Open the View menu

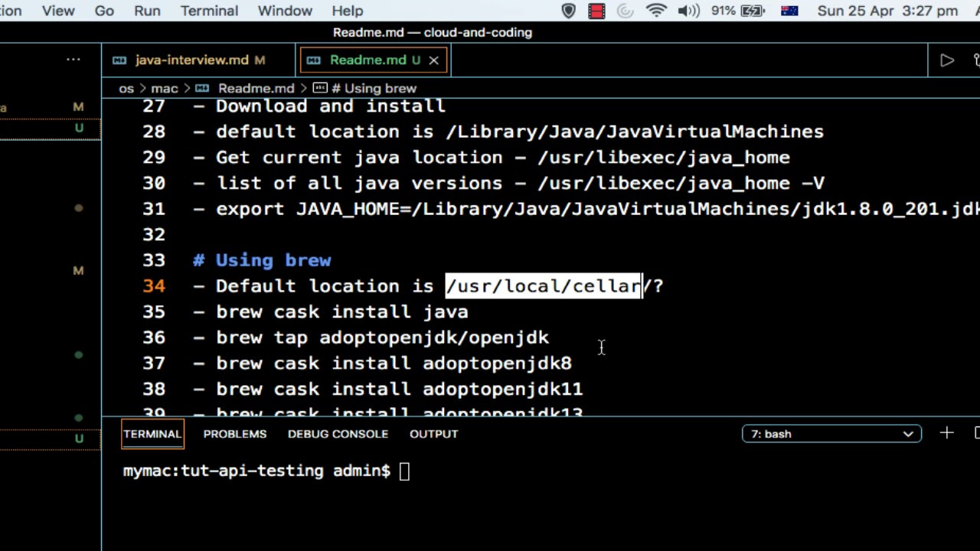point(58,11)
